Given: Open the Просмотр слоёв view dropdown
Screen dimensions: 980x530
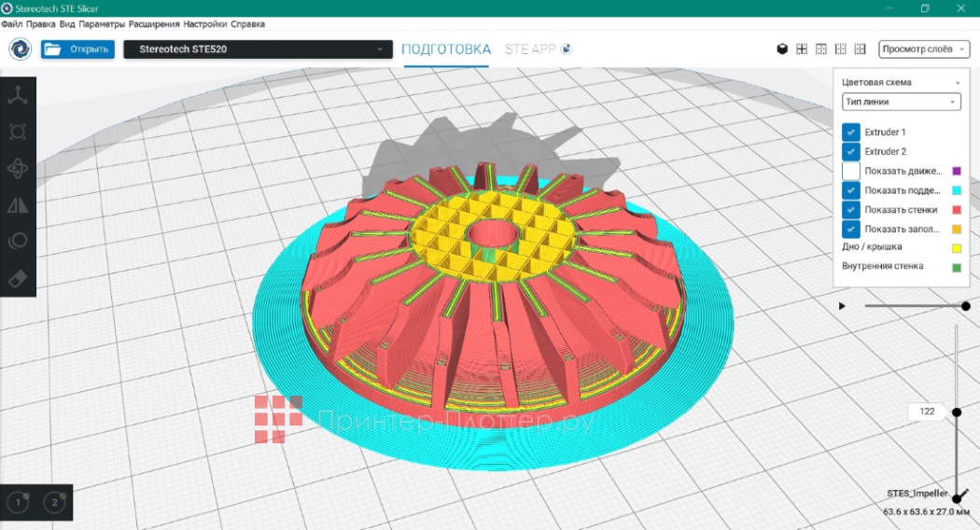Looking at the screenshot, I should pos(924,49).
